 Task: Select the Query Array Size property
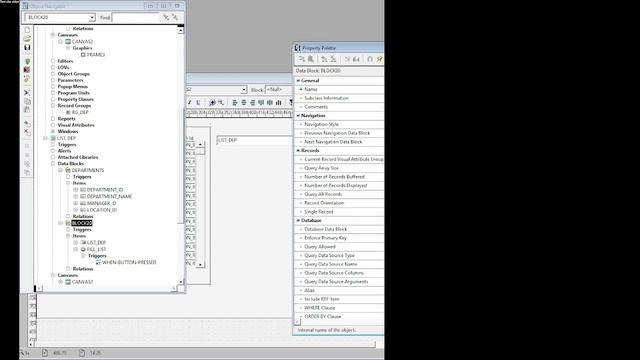tap(339, 168)
